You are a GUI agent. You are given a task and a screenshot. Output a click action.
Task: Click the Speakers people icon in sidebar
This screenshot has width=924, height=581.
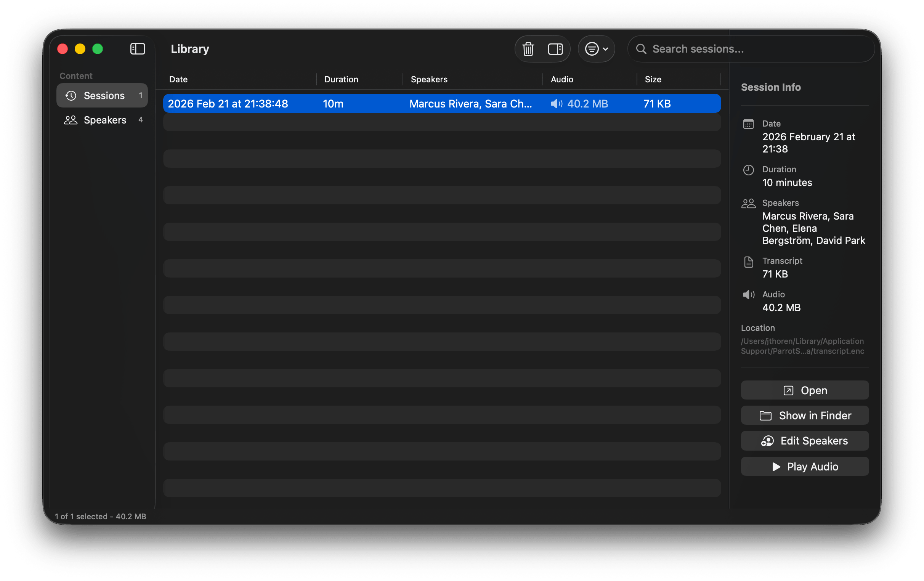(x=71, y=120)
